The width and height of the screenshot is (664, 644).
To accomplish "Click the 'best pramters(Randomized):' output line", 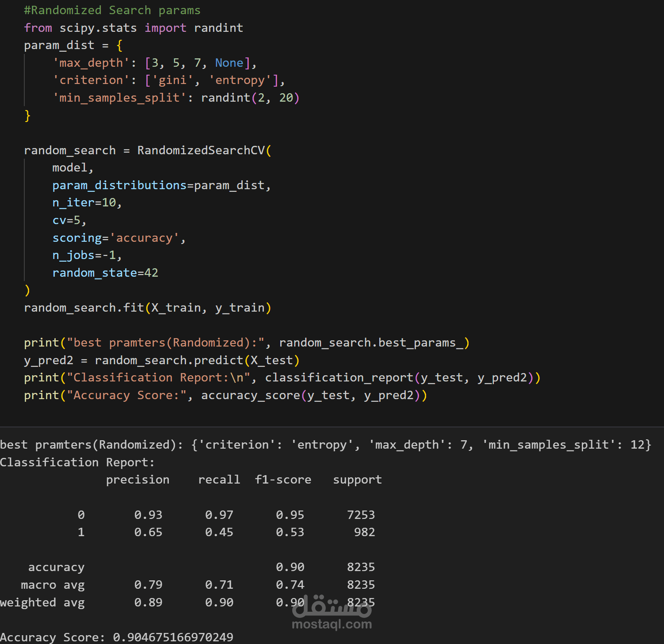I will [325, 445].
